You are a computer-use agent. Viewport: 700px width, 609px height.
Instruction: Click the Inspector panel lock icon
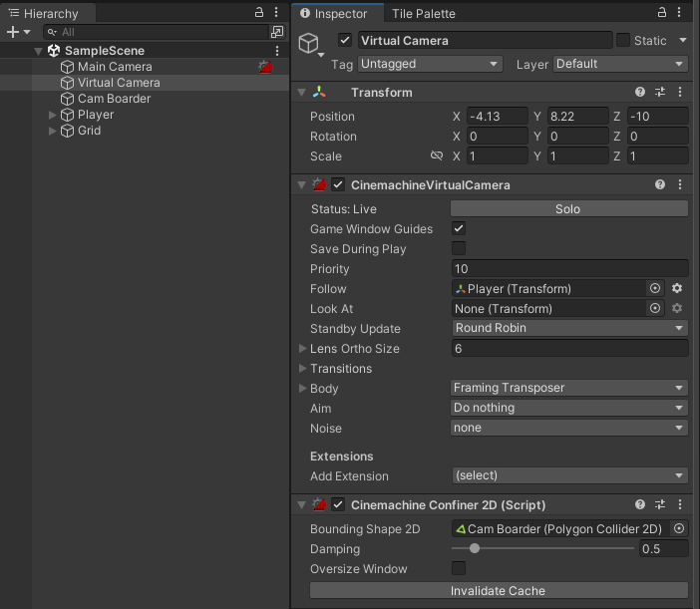click(662, 13)
